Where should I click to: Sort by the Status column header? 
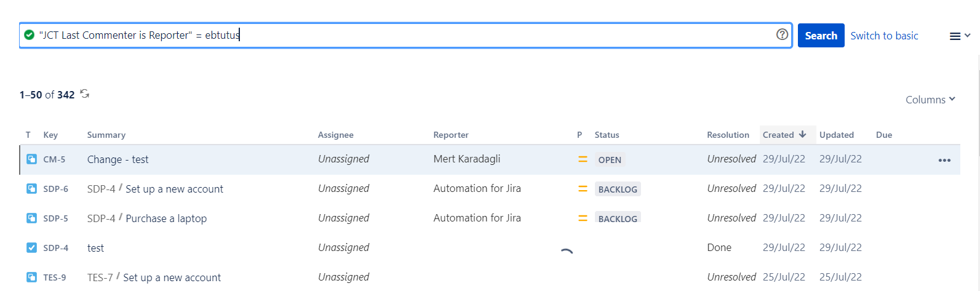607,135
